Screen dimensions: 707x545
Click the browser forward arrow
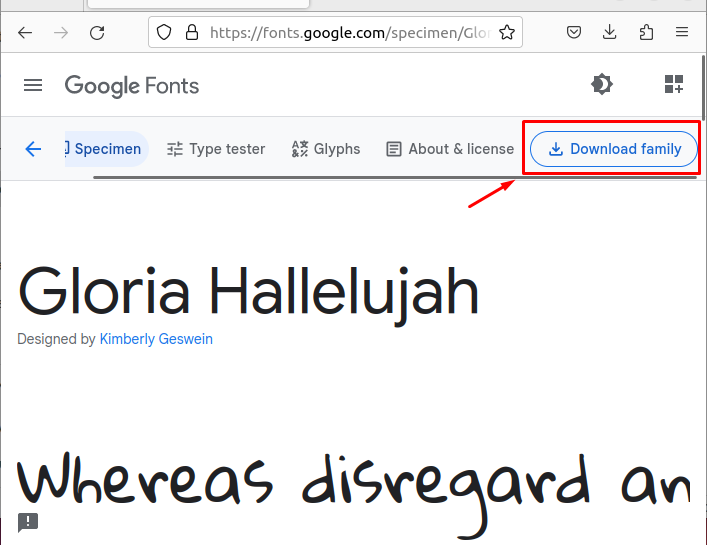point(61,32)
